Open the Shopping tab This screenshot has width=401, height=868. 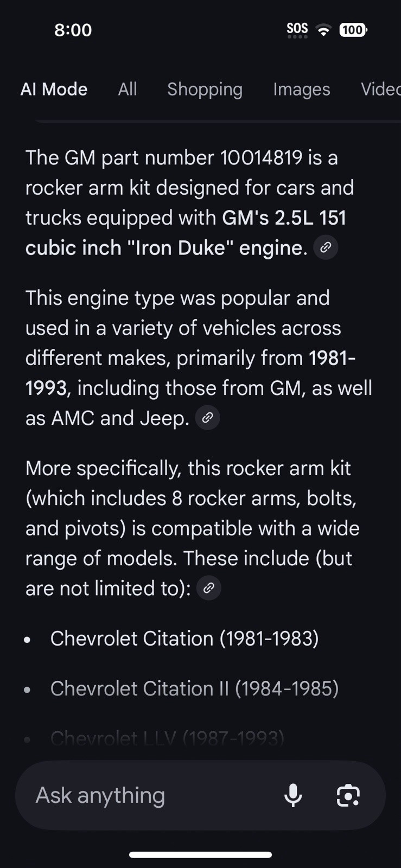205,90
